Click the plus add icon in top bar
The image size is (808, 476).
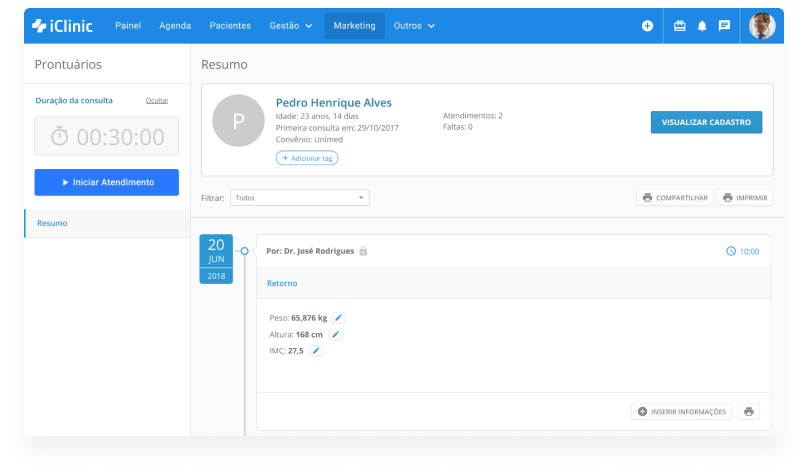647,26
